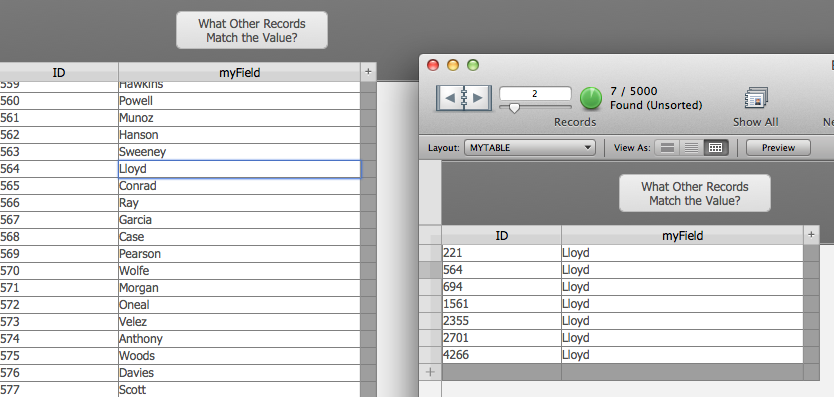Screen dimensions: 834x397
Task: Go to next record in book icon
Action: (477, 98)
